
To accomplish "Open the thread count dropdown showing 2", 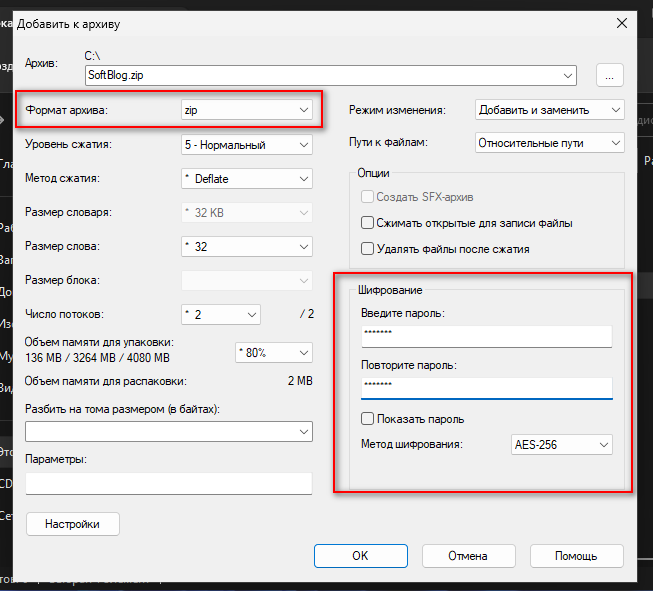I will [x=221, y=314].
